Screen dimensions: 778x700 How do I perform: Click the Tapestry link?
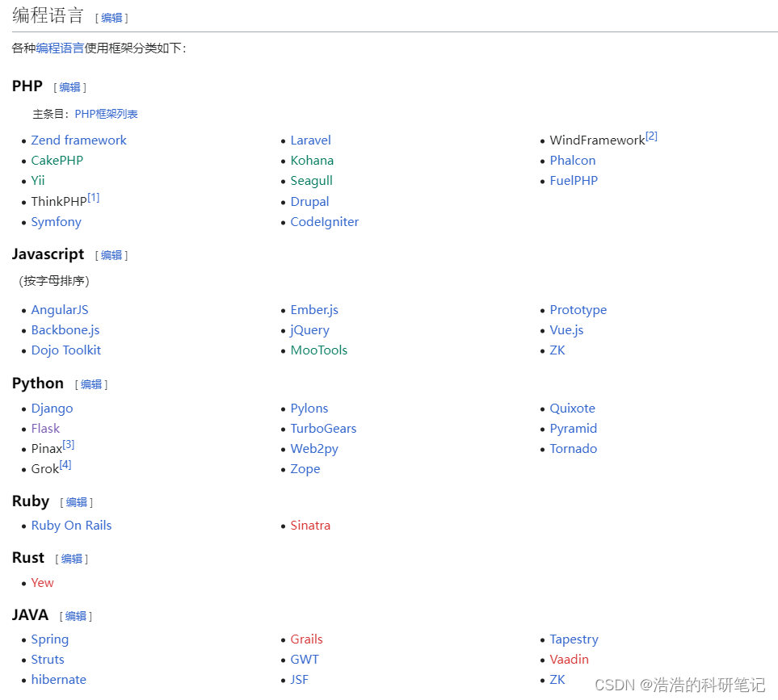pos(574,639)
